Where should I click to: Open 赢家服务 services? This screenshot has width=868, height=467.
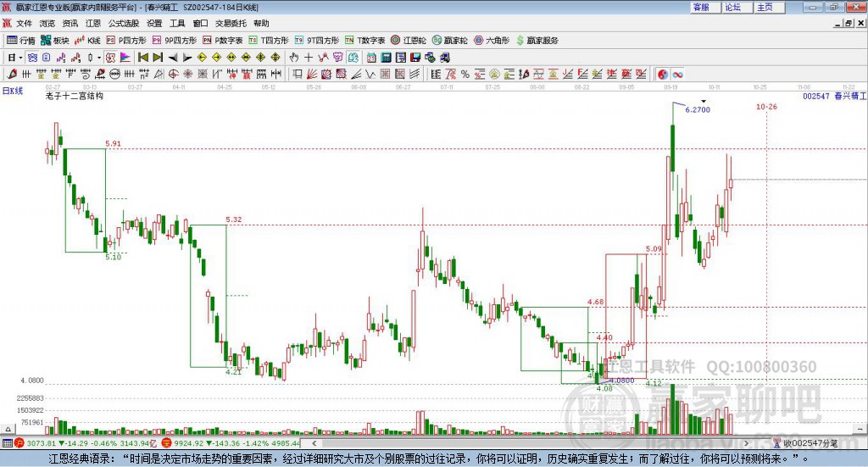point(537,41)
